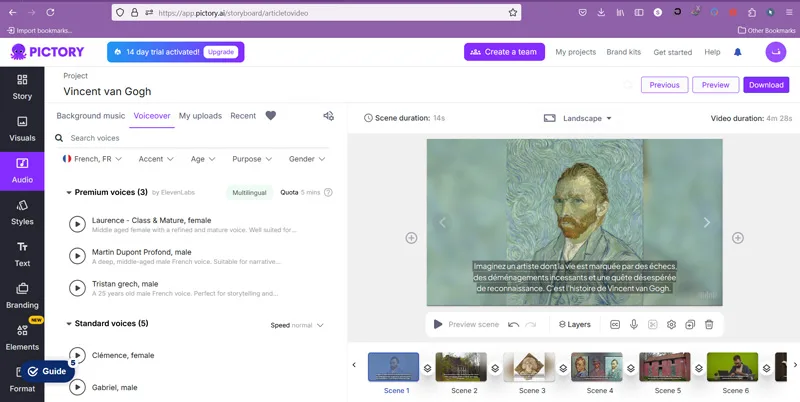The image size is (800, 402).
Task: Add scene after with right plus icon
Action: (x=738, y=238)
